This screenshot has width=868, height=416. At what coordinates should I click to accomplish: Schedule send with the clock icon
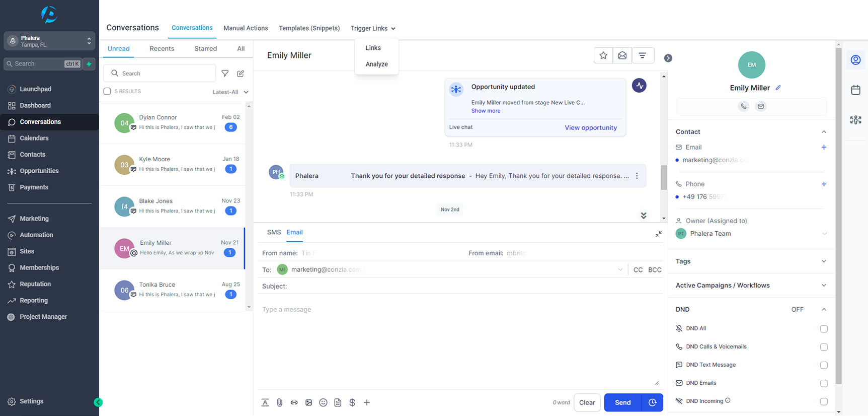[653, 402]
